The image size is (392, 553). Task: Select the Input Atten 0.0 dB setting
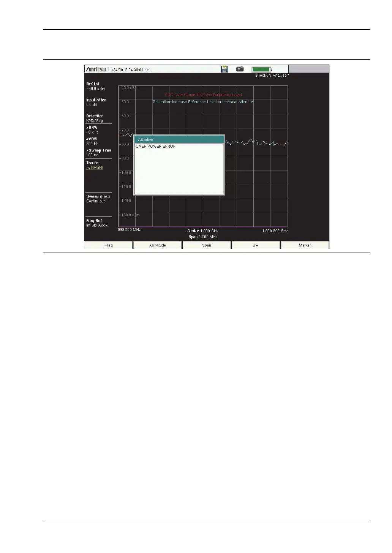coord(96,102)
